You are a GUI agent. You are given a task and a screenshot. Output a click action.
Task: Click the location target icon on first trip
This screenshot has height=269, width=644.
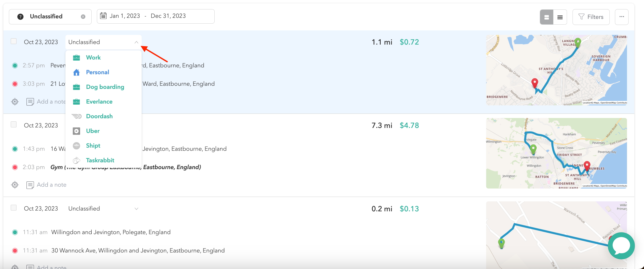(15, 102)
